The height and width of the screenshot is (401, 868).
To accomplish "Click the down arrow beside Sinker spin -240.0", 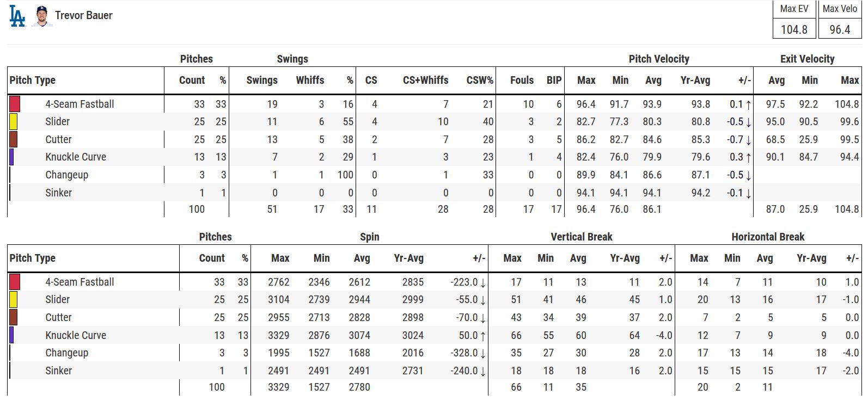I will (483, 372).
